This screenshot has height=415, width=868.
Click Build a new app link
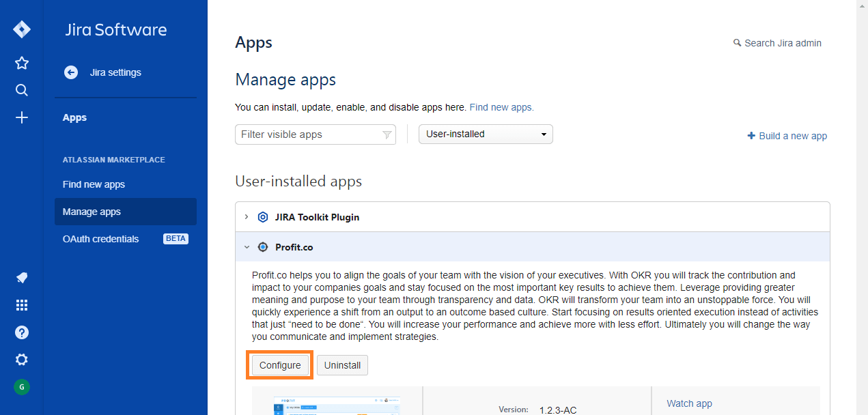pos(787,136)
